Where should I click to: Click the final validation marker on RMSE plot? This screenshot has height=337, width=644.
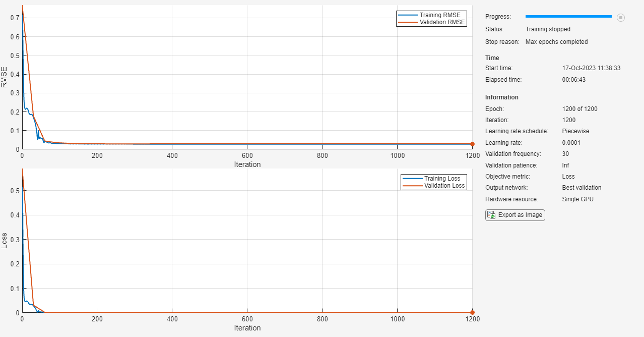coord(472,144)
